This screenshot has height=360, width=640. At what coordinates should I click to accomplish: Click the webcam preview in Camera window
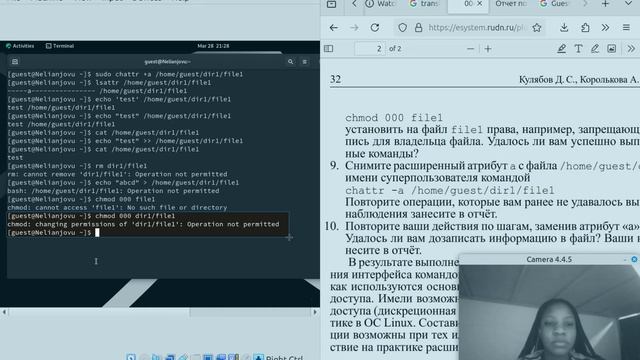549,312
